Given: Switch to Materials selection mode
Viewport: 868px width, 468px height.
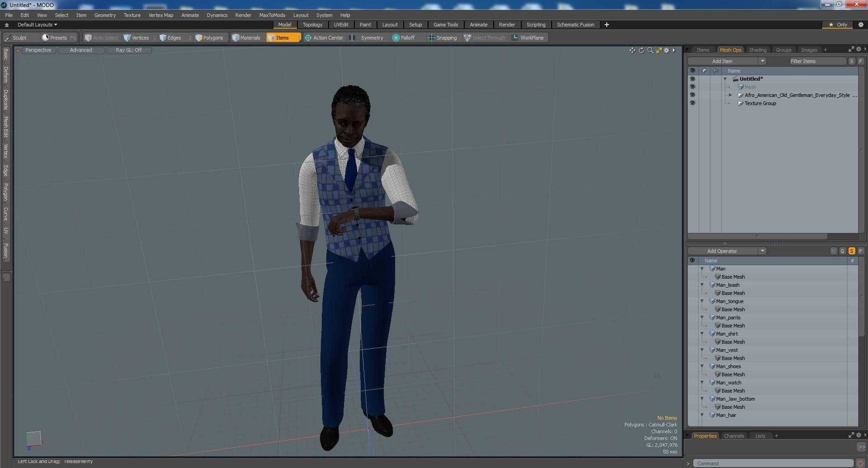Looking at the screenshot, I should pos(246,38).
